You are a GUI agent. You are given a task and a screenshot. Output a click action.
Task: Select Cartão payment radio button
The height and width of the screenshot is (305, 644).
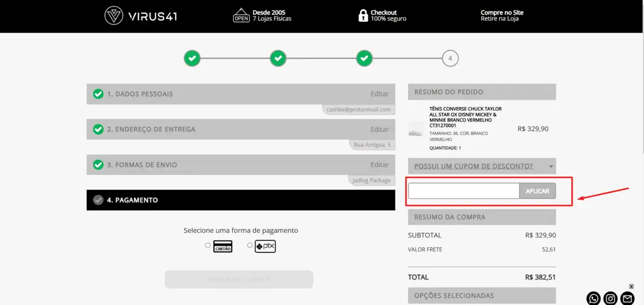[x=208, y=245]
